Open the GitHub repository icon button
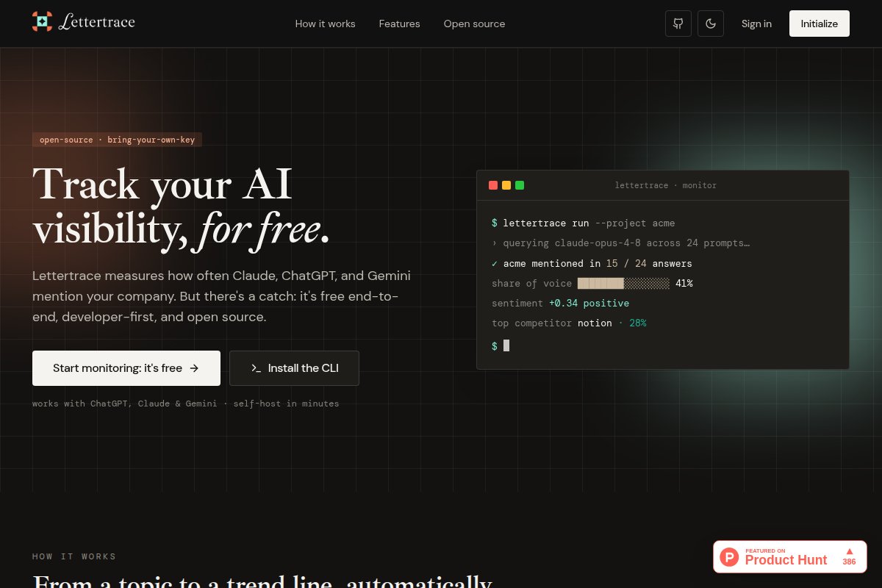This screenshot has width=882, height=588. (678, 24)
